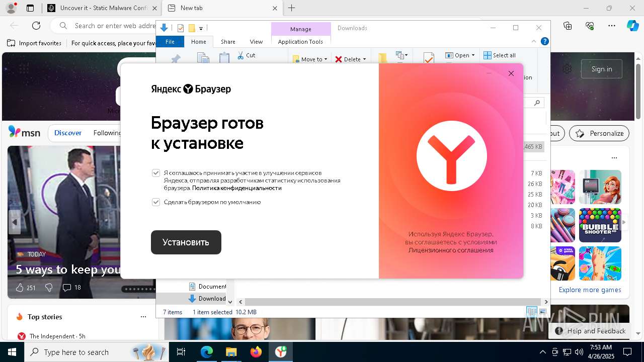Viewport: 644px width, 362px height.
Task: Click the red Delete X icon
Action: point(339,59)
